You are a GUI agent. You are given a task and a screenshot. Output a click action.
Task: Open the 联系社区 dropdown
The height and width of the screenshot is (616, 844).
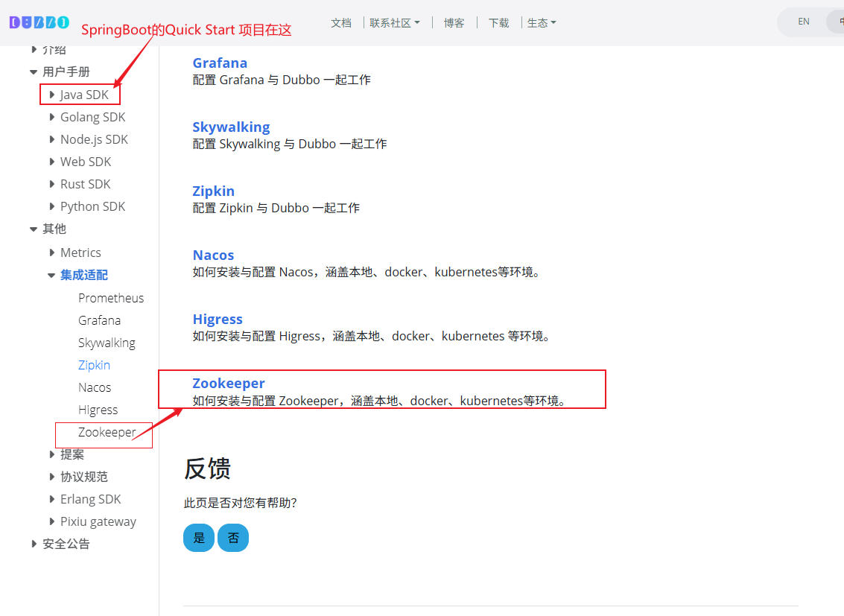[395, 22]
